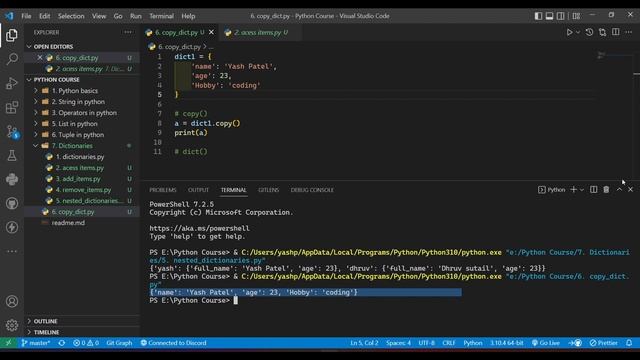Open notifications bell in status bar

coord(629,343)
